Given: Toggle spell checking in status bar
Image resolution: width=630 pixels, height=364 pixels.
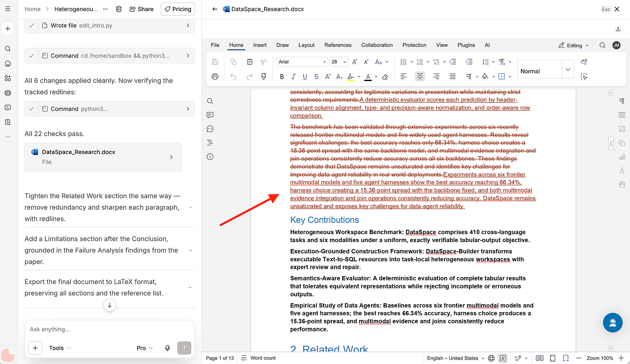Looking at the screenshot, I should click(503, 358).
